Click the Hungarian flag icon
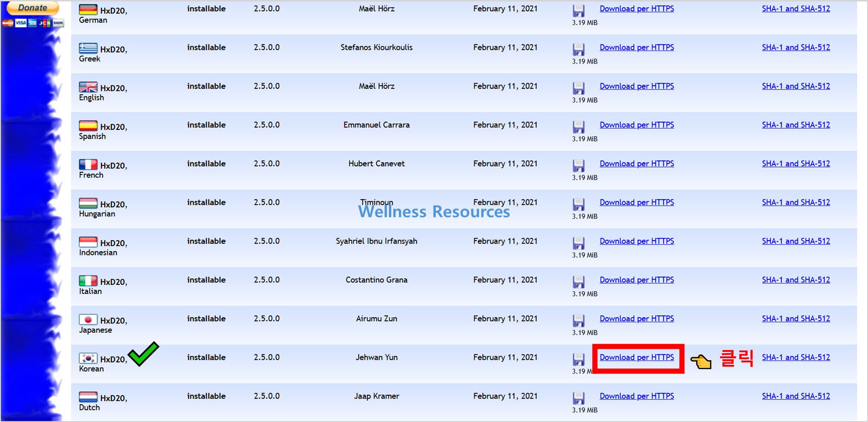868x422 pixels. [x=88, y=203]
